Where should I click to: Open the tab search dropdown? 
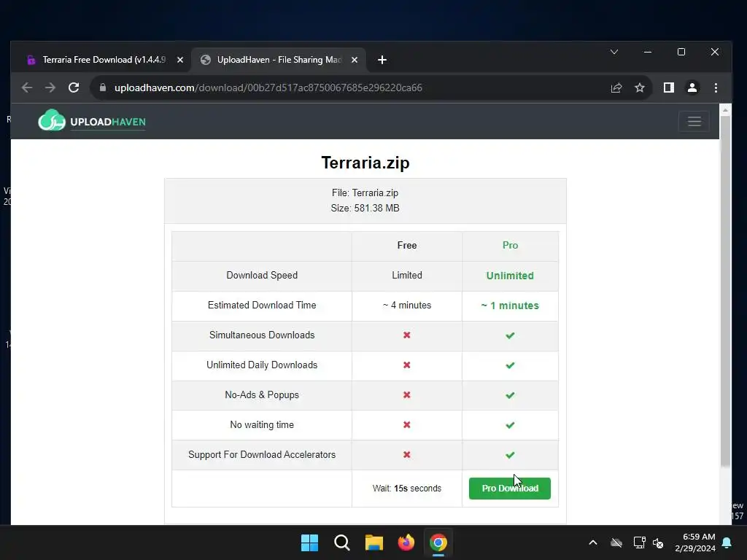pyautogui.click(x=614, y=52)
